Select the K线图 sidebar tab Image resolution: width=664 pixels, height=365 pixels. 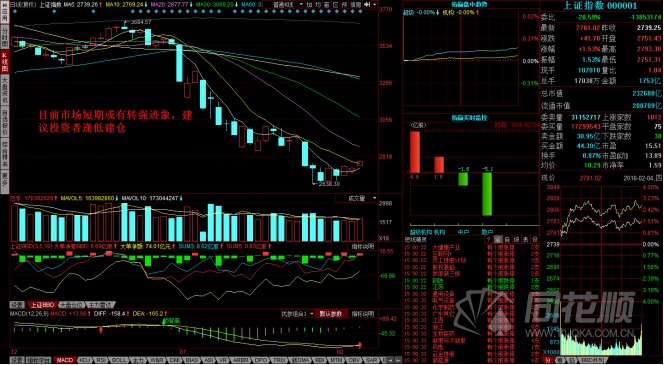[5, 61]
